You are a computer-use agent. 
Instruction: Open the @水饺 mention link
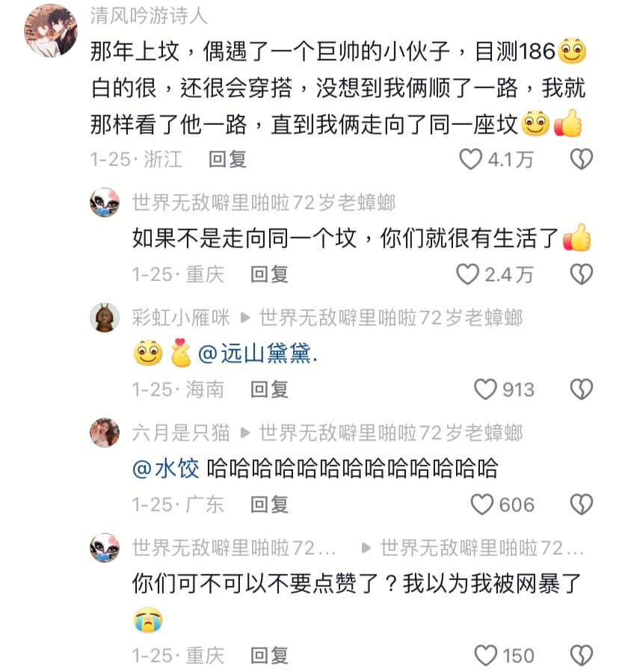coord(166,468)
